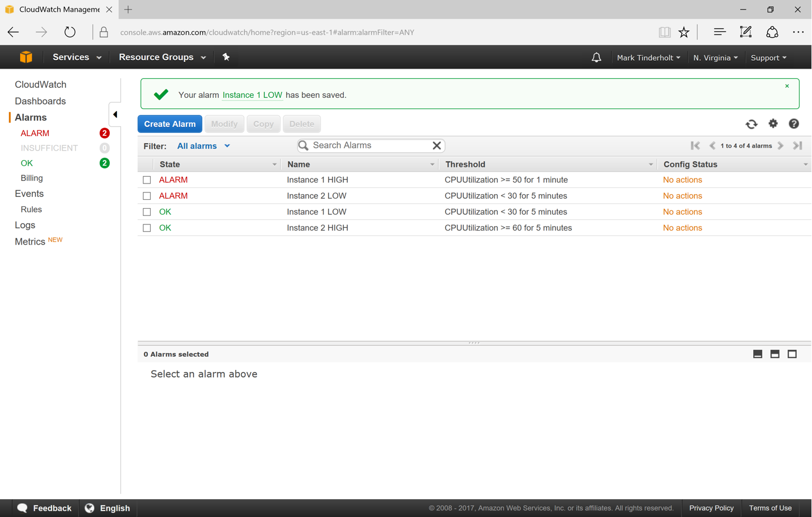Image resolution: width=812 pixels, height=517 pixels.
Task: Open Metrics in the sidebar
Action: (x=30, y=242)
